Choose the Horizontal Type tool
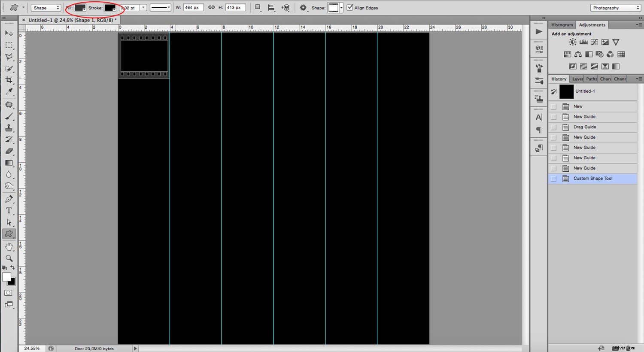Image resolution: width=644 pixels, height=352 pixels. (x=9, y=210)
